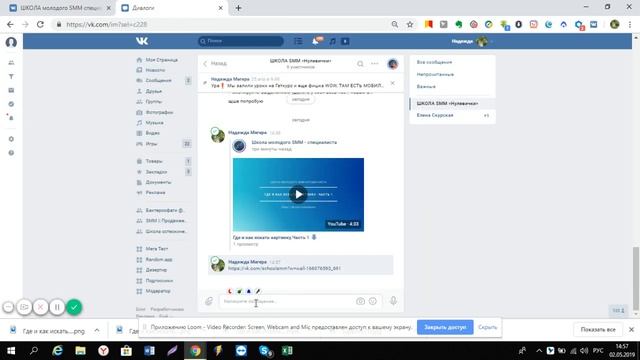Screen dimensions: 640x360
Task: Open the music note icon in VK header
Action: (x=333, y=41)
